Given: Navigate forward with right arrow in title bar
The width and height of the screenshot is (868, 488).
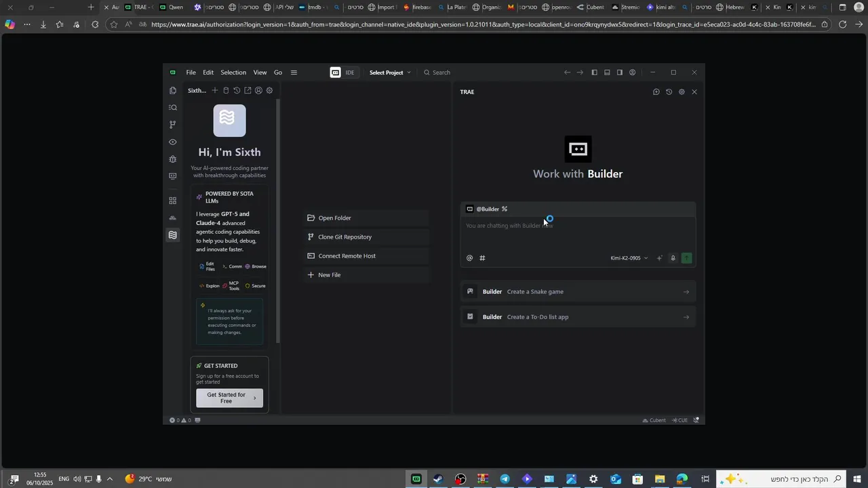Looking at the screenshot, I should (580, 73).
